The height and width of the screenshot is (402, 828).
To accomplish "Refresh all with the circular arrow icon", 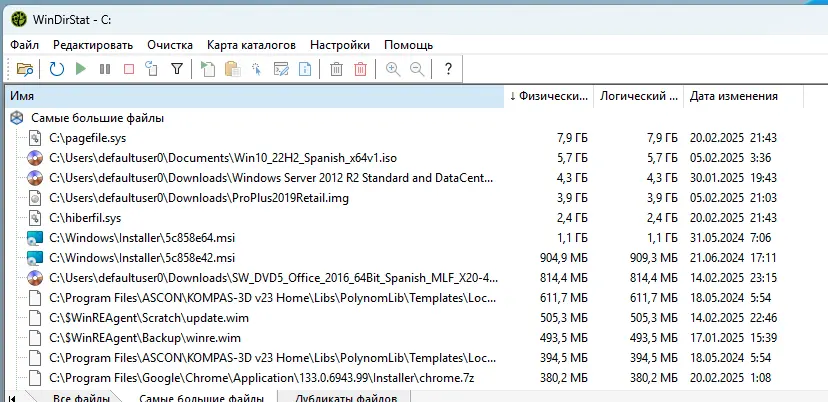I will [57, 69].
